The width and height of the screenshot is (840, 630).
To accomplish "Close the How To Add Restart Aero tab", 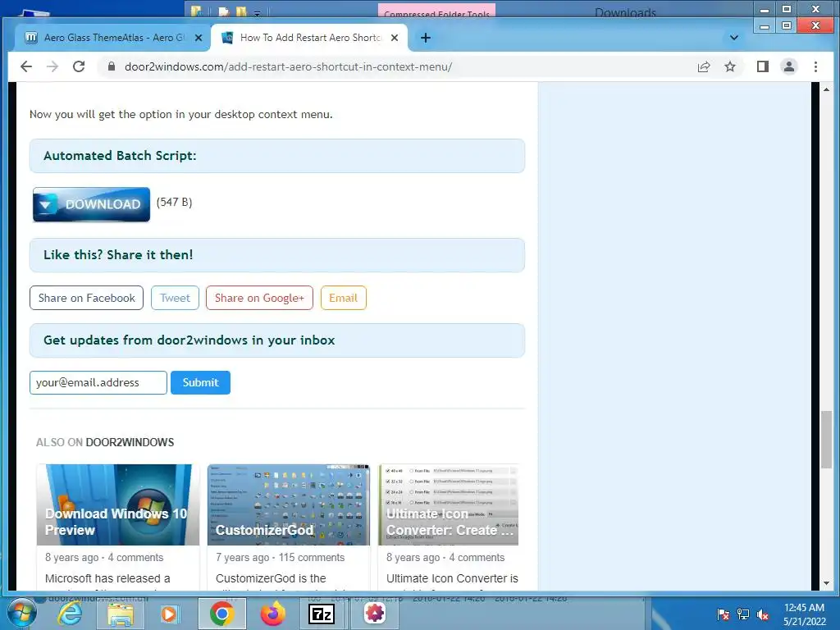I will point(395,38).
